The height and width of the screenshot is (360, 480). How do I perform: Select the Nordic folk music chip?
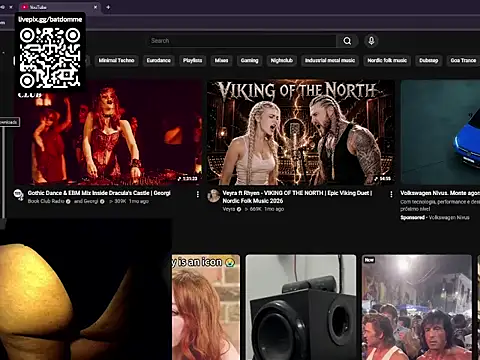point(387,60)
